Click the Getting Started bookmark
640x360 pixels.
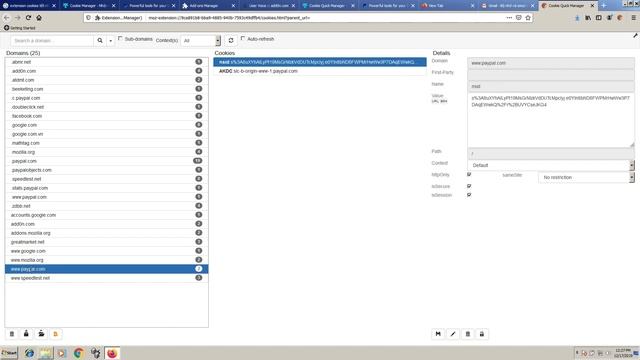[20, 28]
